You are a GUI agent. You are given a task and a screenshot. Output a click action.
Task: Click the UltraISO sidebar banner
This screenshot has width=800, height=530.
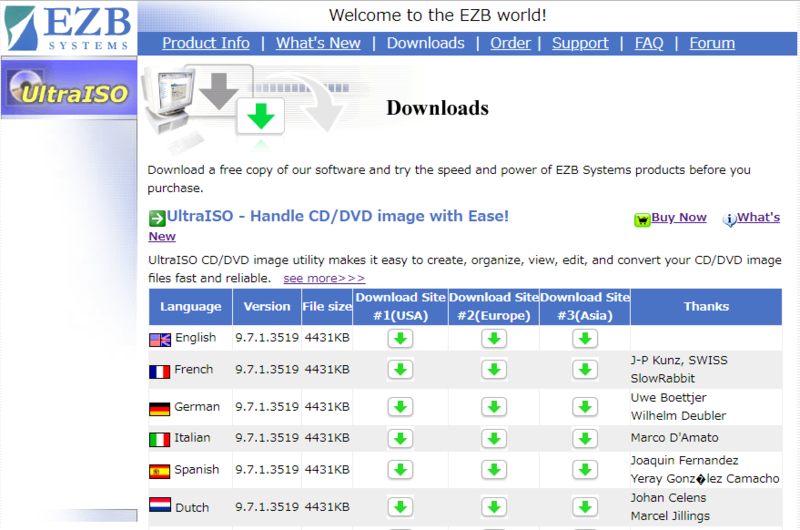[69, 88]
